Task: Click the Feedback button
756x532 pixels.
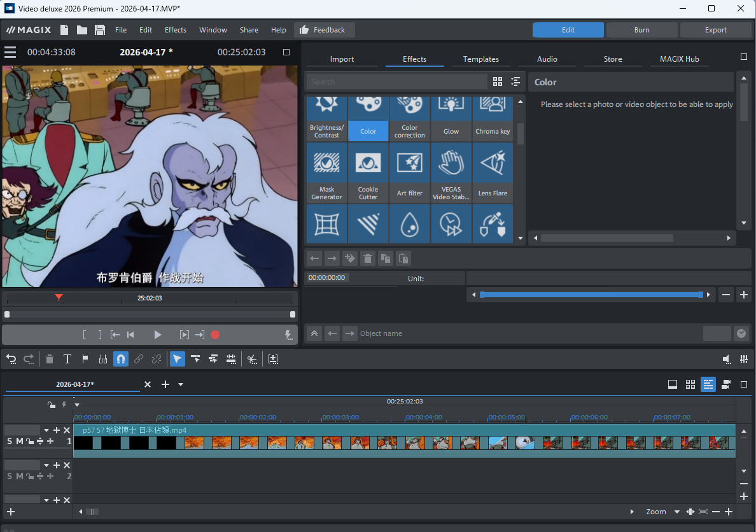Action: 324,30
